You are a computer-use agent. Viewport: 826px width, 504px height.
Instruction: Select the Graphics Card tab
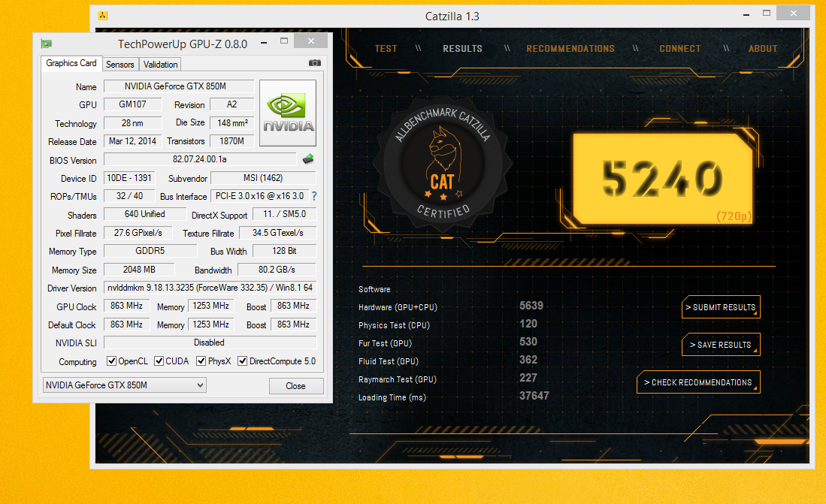coord(71,63)
